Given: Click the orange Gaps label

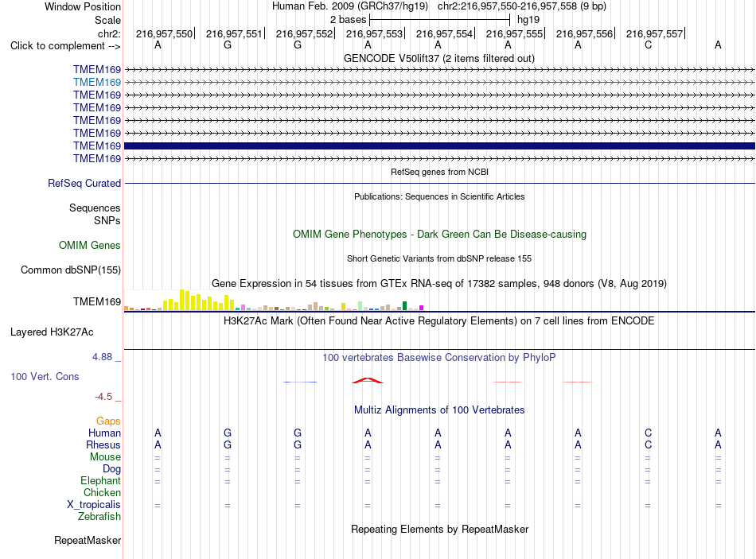Looking at the screenshot, I should [x=108, y=421].
